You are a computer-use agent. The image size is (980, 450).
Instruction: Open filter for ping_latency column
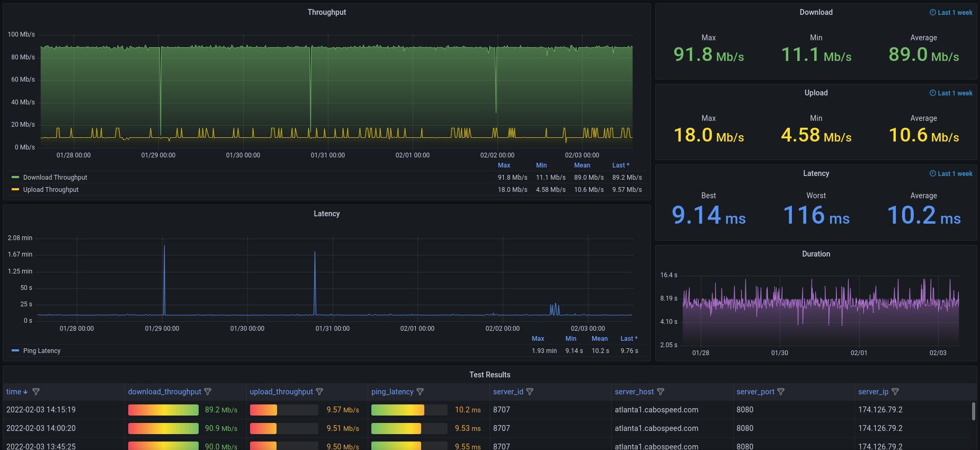pos(420,392)
